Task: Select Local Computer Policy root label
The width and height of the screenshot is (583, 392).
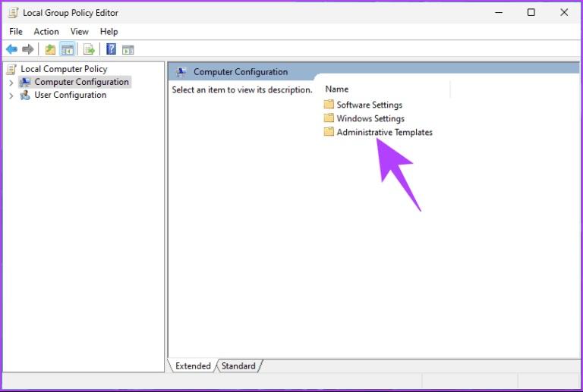Action: pyautogui.click(x=64, y=69)
